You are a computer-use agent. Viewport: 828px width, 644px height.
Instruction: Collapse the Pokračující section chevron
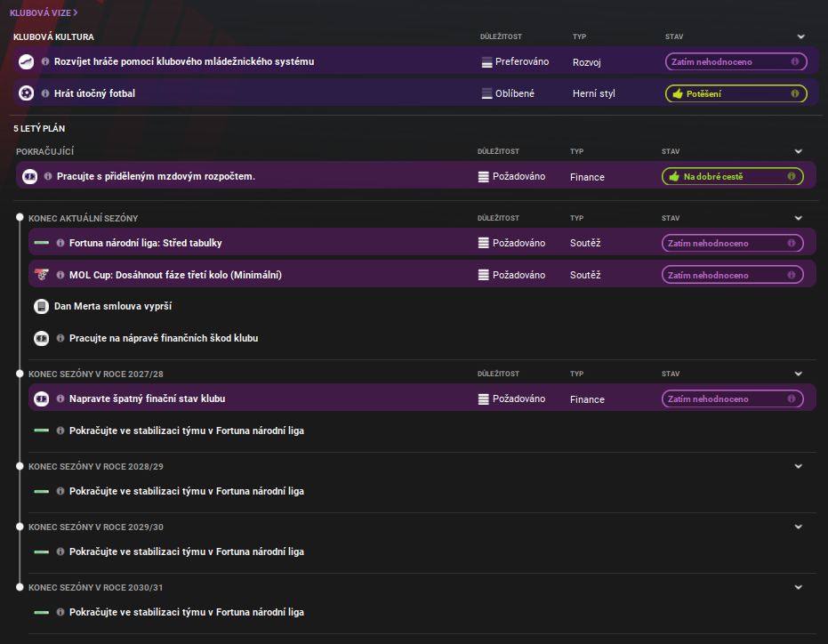[x=799, y=151]
